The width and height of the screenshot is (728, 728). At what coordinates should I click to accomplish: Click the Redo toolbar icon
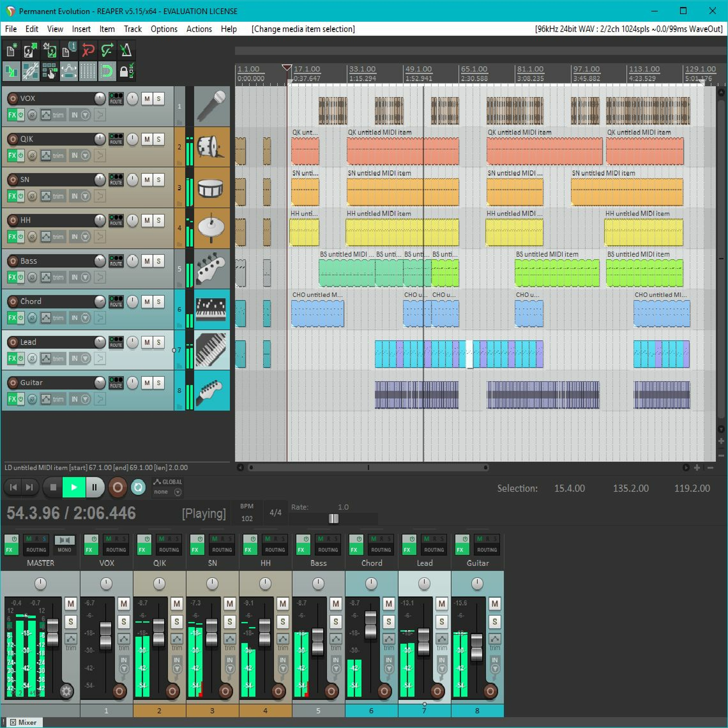click(x=107, y=50)
